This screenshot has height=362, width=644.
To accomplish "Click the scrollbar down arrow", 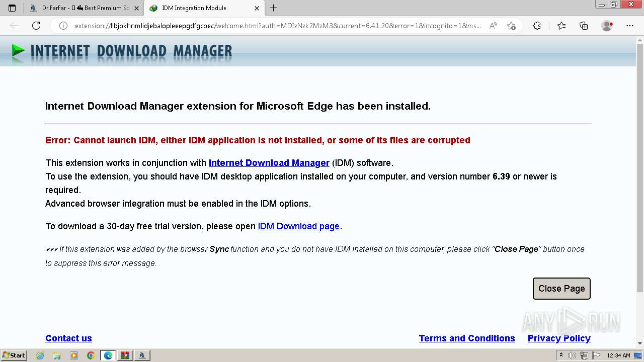I will 640,343.
